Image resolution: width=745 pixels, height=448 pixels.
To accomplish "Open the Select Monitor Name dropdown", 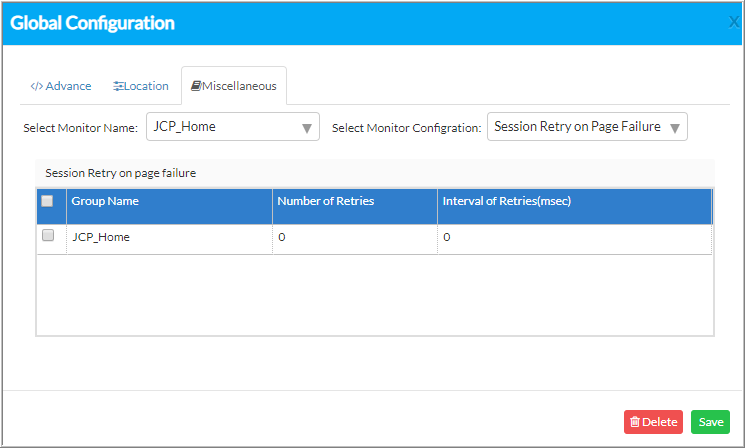I will click(233, 127).
